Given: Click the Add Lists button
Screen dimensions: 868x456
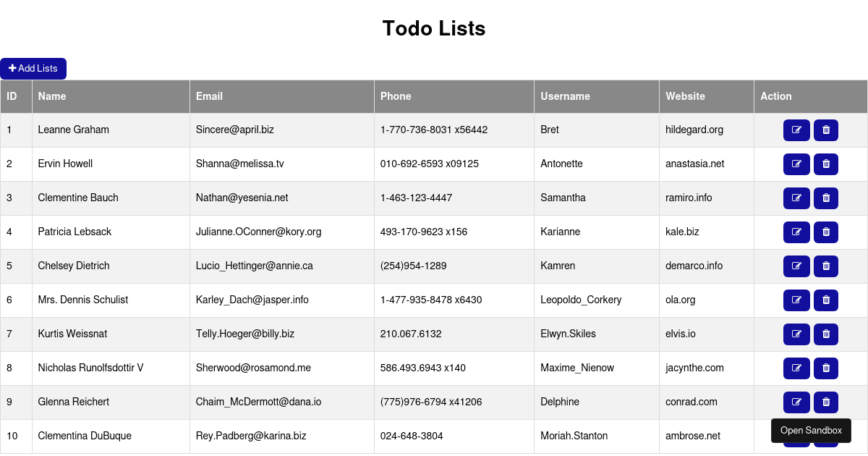Looking at the screenshot, I should click(x=33, y=69).
